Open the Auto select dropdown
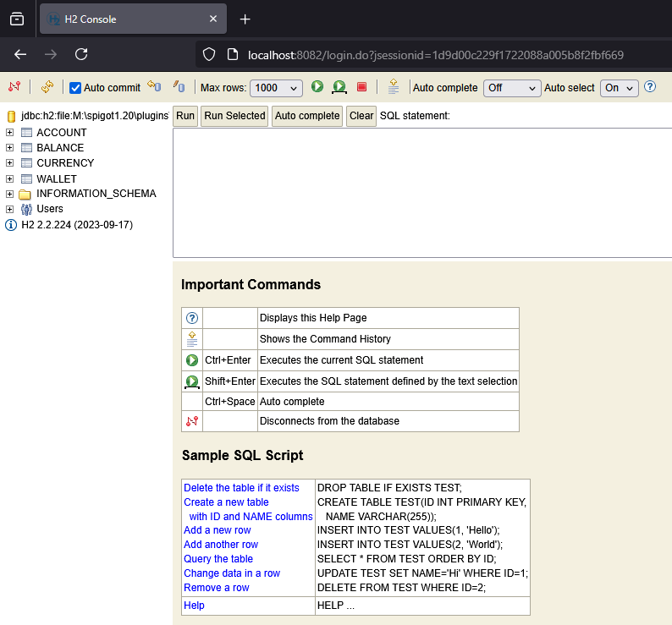The image size is (672, 625). pos(620,88)
